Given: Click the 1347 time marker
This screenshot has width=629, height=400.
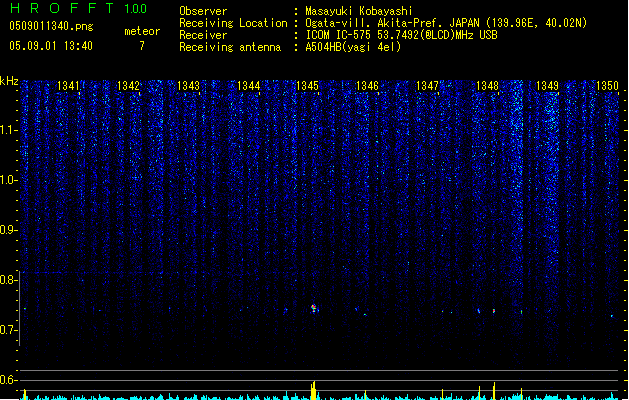Looking at the screenshot, I should (x=428, y=85).
